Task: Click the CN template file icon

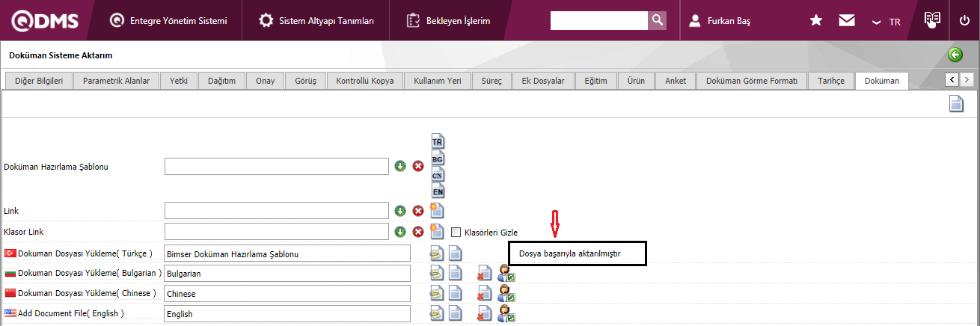Action: pos(438,173)
